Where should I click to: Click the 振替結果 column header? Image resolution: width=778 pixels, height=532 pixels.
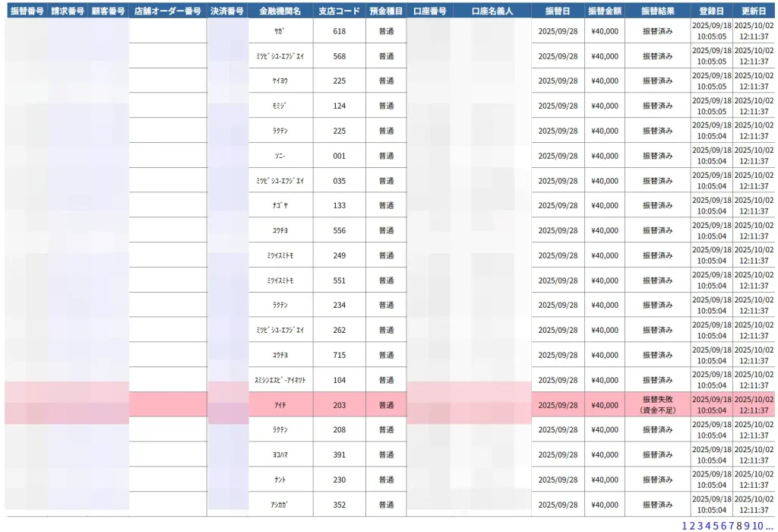coord(657,11)
